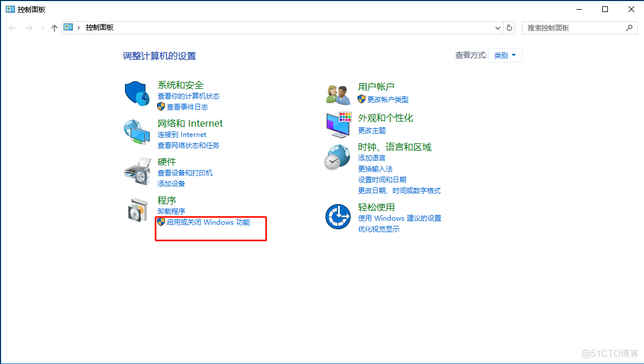Open the 硬件 category heading
Screen dimensions: 644x364
[167, 162]
